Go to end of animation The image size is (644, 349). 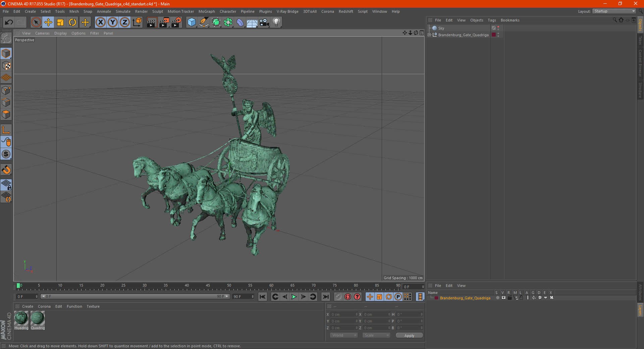325,297
